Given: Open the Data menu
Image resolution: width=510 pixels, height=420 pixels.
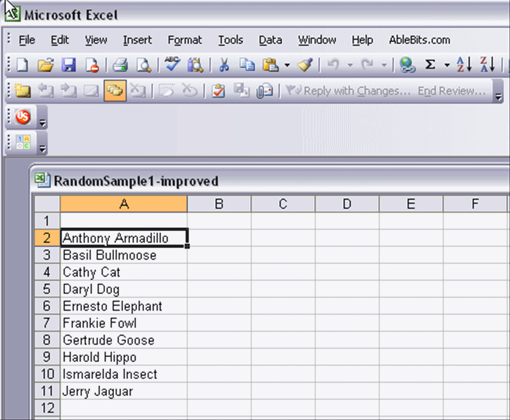Looking at the screenshot, I should [270, 40].
